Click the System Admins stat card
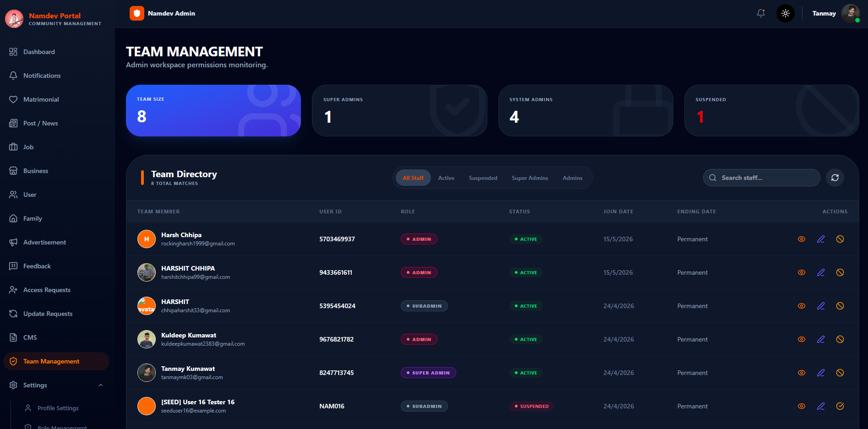Screen dimensions: 868x429 tap(586, 110)
